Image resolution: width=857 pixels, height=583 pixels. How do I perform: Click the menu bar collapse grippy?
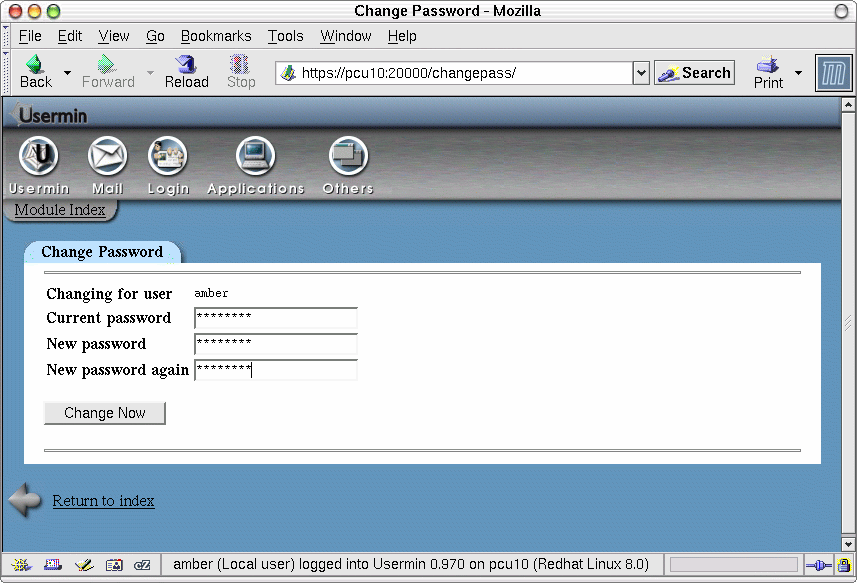(5, 36)
